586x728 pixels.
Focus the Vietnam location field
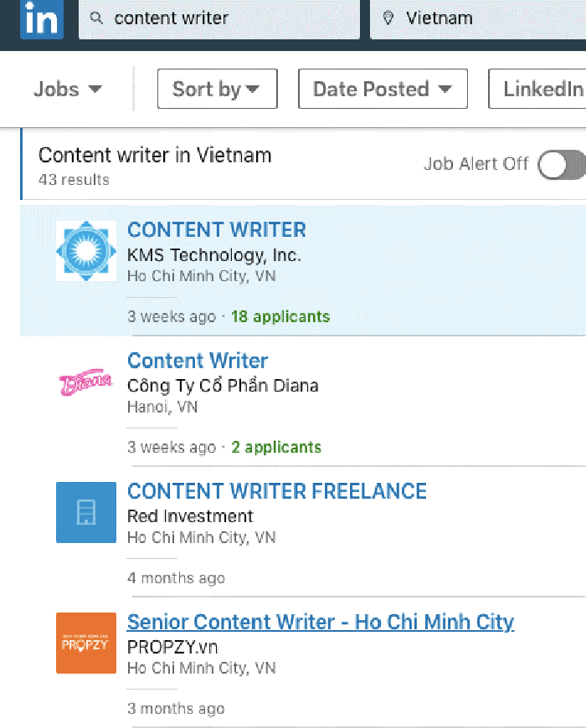pyautogui.click(x=478, y=18)
